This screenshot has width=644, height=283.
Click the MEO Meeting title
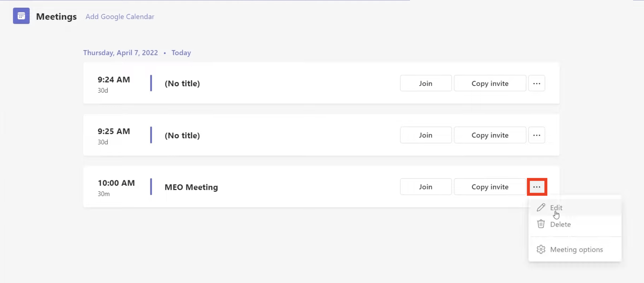tap(191, 187)
